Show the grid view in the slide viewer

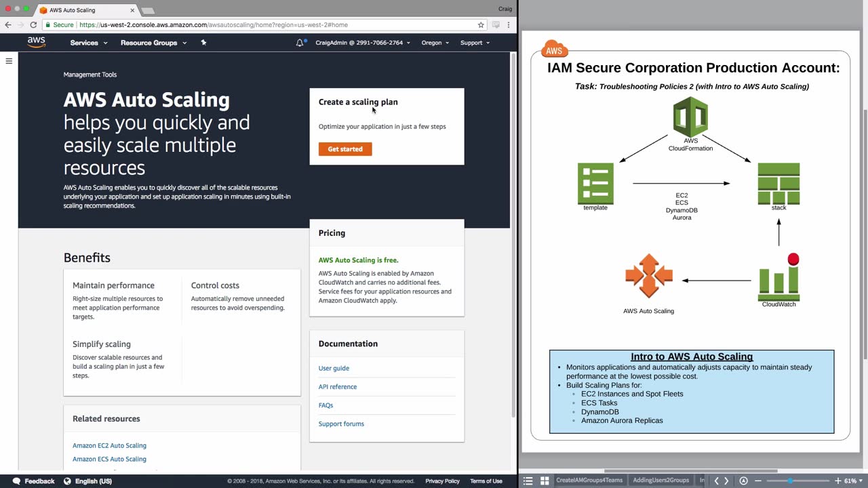click(545, 481)
